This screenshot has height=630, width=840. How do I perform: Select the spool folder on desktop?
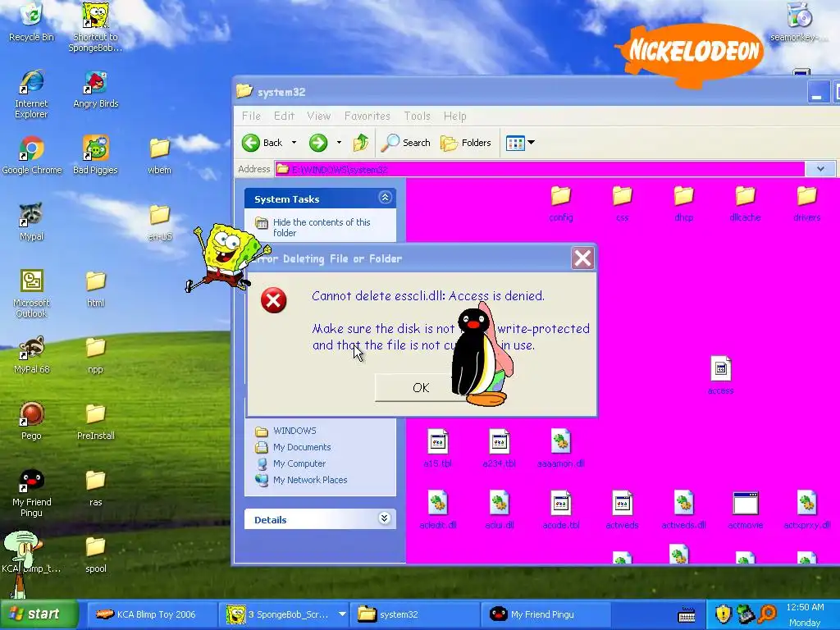(96, 554)
